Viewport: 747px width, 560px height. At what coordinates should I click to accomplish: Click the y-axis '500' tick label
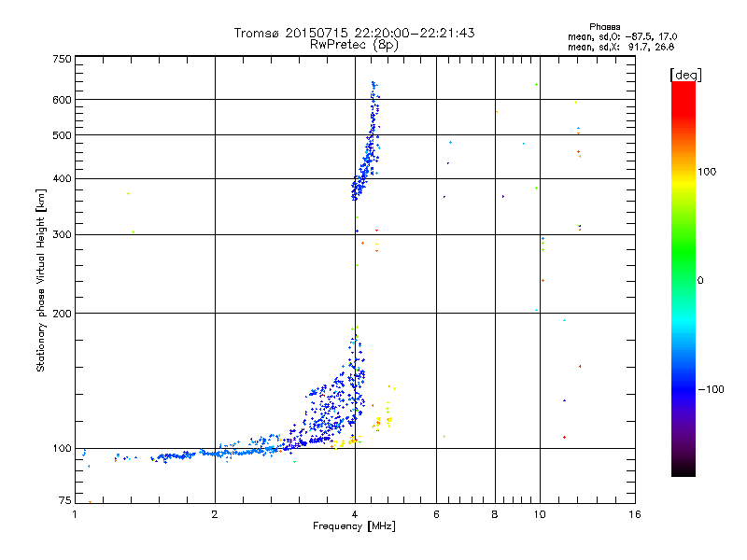pos(62,135)
